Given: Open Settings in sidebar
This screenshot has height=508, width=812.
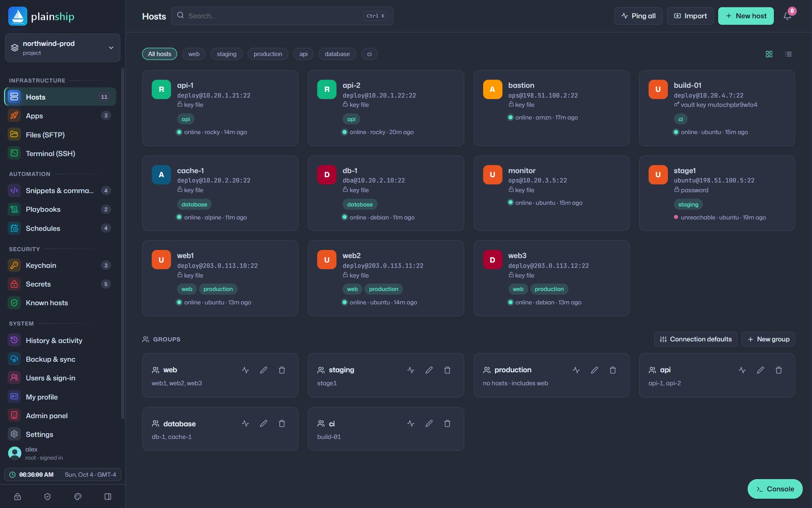Looking at the screenshot, I should click(x=60, y=434).
